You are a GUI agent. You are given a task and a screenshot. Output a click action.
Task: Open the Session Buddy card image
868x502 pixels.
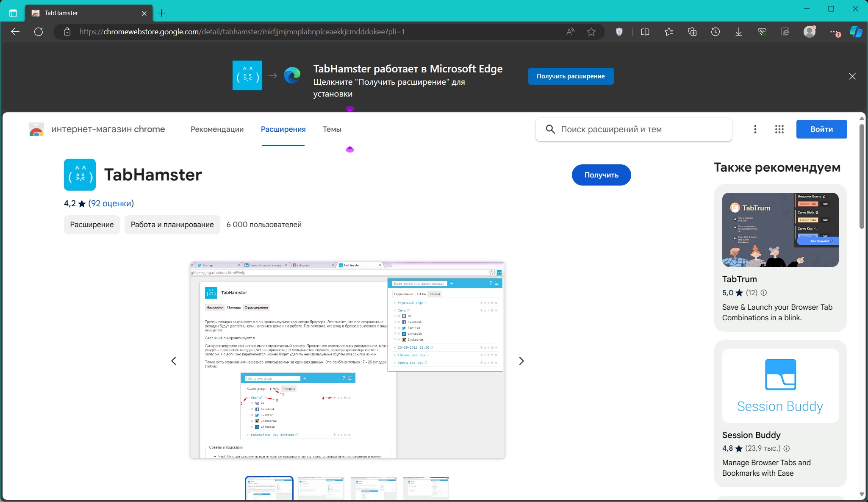[x=780, y=386]
